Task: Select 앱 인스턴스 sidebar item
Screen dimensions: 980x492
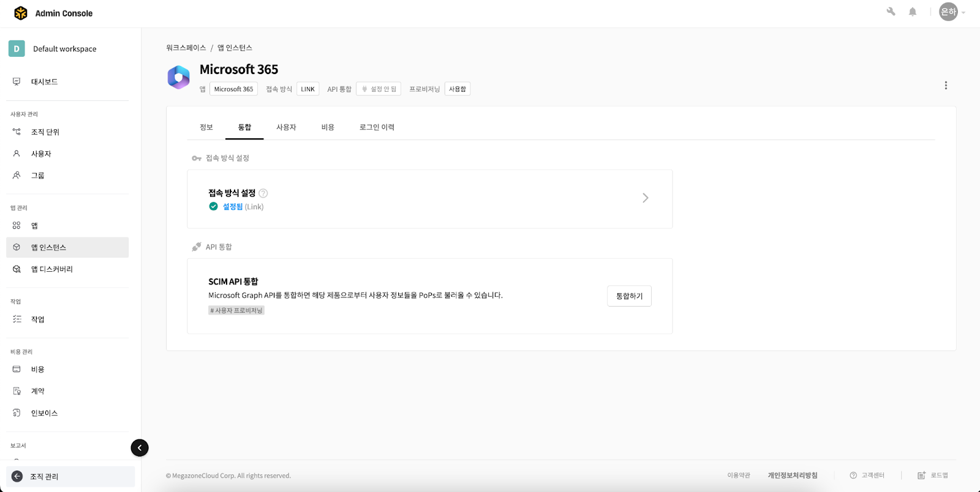Action: [67, 247]
